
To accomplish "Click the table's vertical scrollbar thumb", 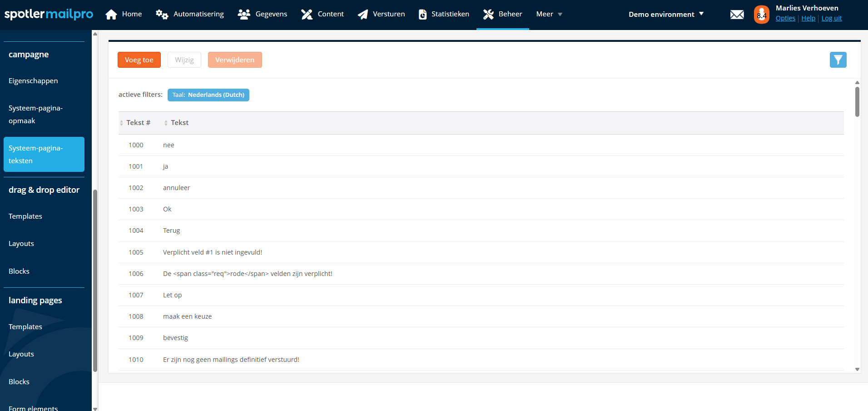I will pos(857,101).
